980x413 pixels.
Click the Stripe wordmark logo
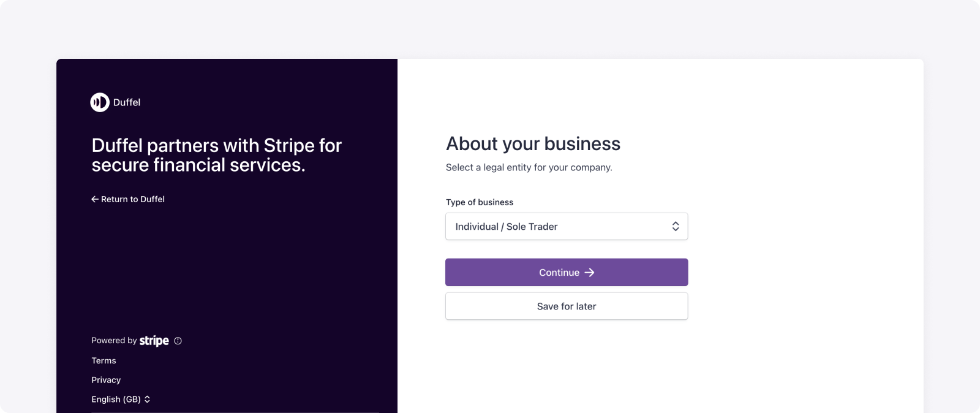coord(154,341)
